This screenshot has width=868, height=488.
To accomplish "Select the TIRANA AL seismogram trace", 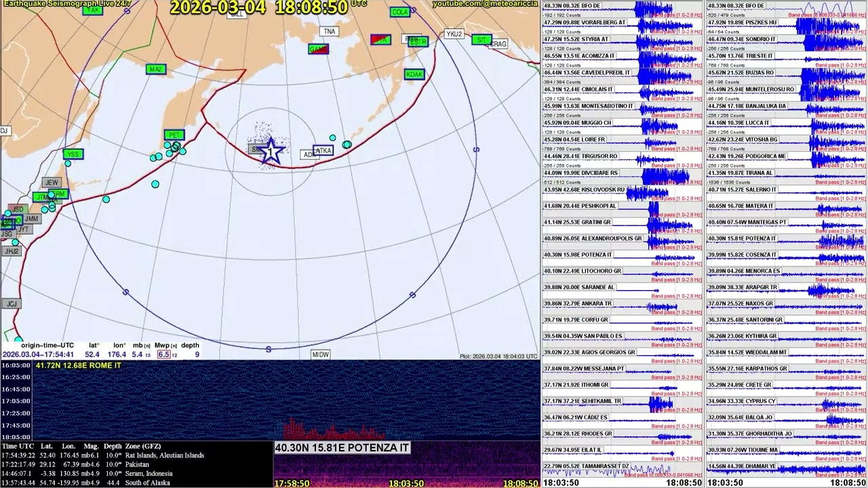I will click(787, 177).
